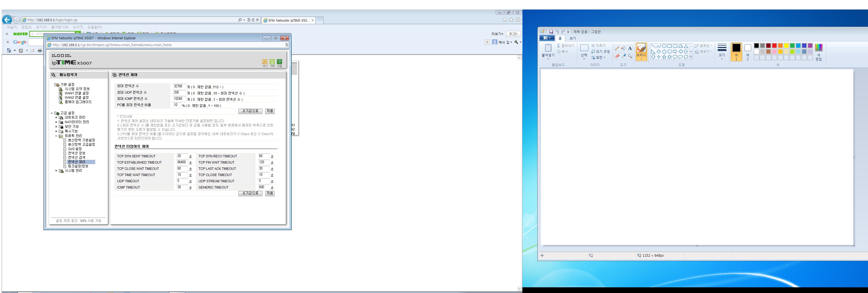Image resolution: width=868 pixels, height=293 pixels.
Task: Expand the 시스템 관리 tree node
Action: click(x=56, y=171)
